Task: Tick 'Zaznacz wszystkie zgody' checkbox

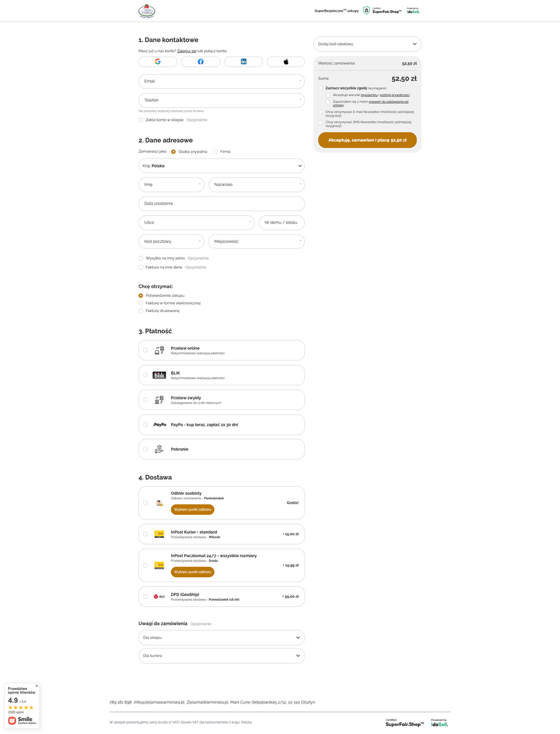Action: (x=320, y=88)
